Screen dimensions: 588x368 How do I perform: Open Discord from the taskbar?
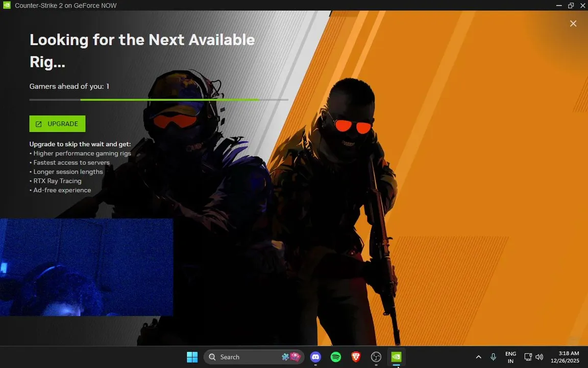tap(315, 357)
